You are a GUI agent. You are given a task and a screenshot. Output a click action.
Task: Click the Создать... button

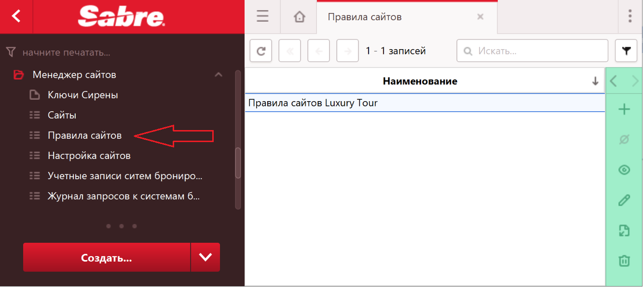(107, 257)
